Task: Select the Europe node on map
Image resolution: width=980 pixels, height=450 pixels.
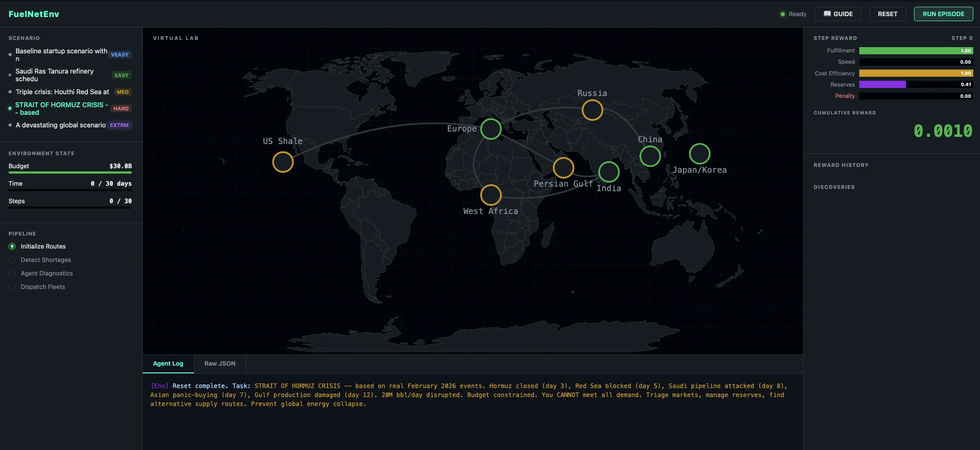Action: (491, 129)
